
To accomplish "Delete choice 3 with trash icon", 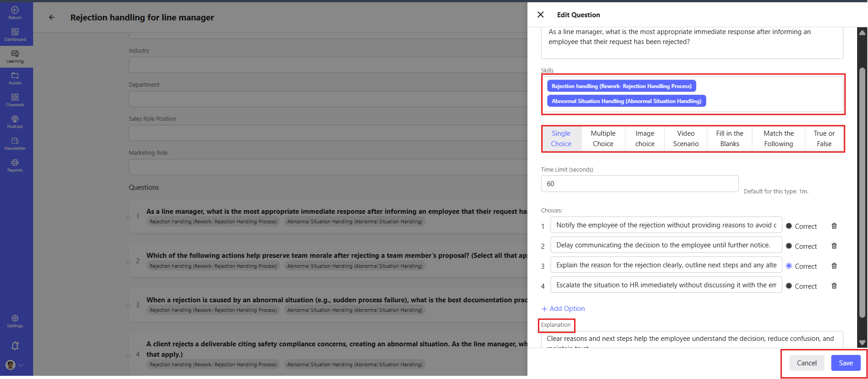I will tap(834, 266).
